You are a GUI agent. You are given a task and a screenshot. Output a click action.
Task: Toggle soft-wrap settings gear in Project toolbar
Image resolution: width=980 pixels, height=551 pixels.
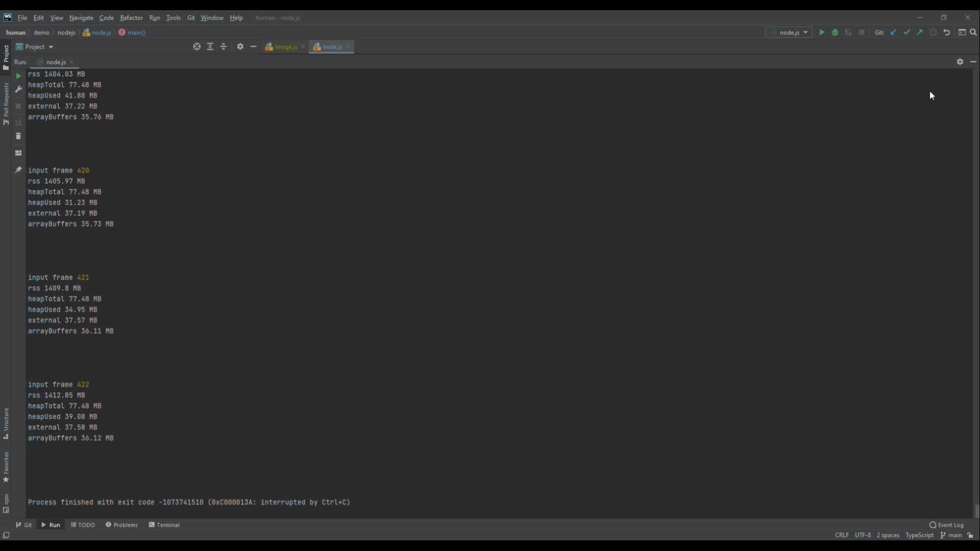click(240, 46)
